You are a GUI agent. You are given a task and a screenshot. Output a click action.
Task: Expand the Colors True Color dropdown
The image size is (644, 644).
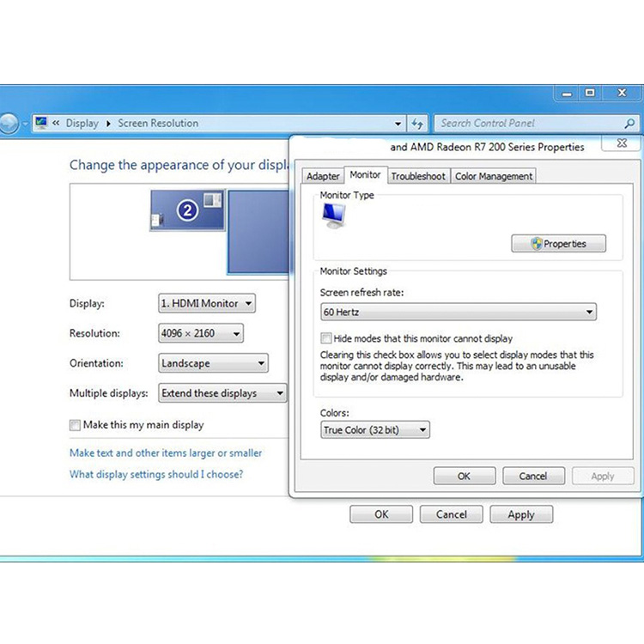pyautogui.click(x=374, y=429)
